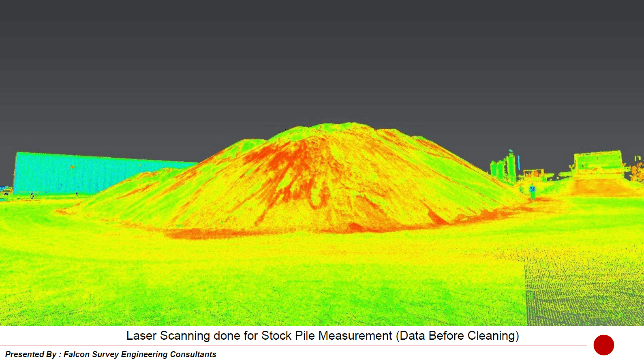Click the stockpile point cloud image
This screenshot has width=644, height=362.
click(322, 163)
